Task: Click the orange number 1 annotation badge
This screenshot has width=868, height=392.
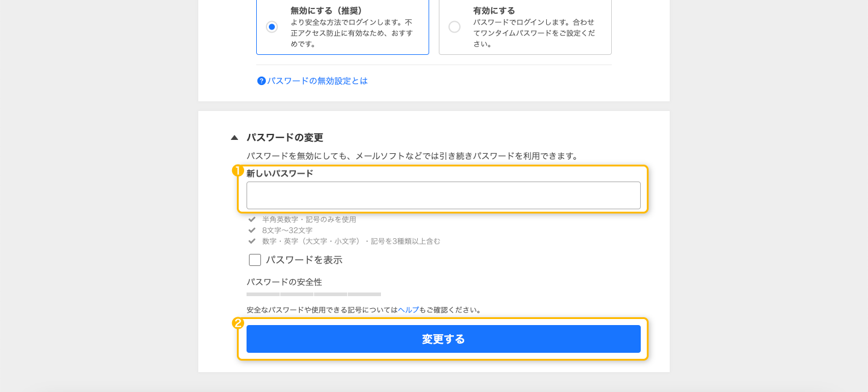Action: click(x=237, y=171)
